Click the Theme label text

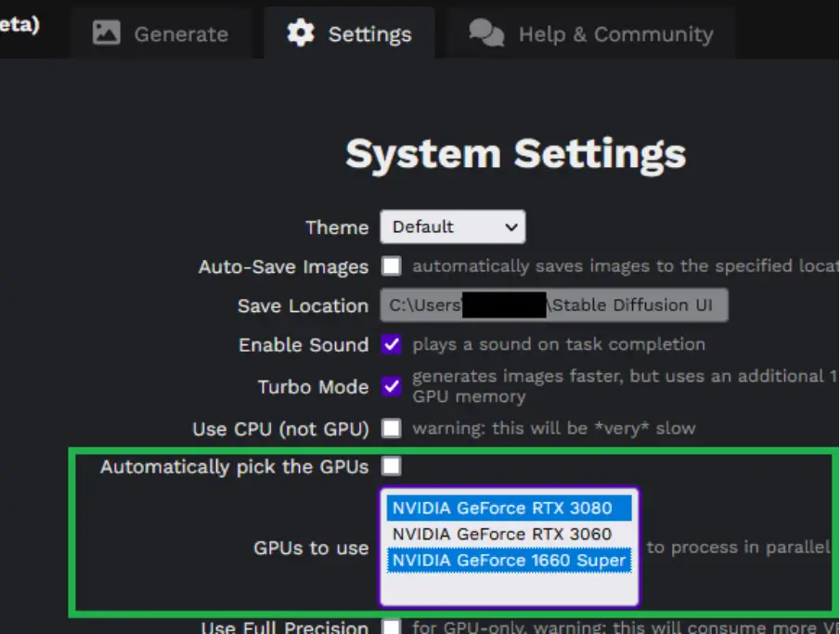click(337, 227)
